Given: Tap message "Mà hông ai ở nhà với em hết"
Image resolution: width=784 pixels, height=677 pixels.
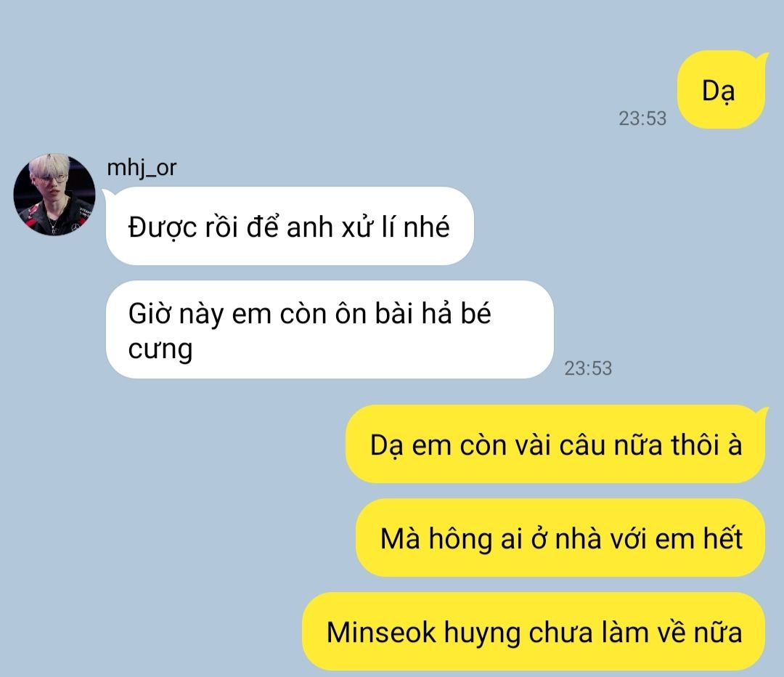Looking at the screenshot, I should coord(560,538).
